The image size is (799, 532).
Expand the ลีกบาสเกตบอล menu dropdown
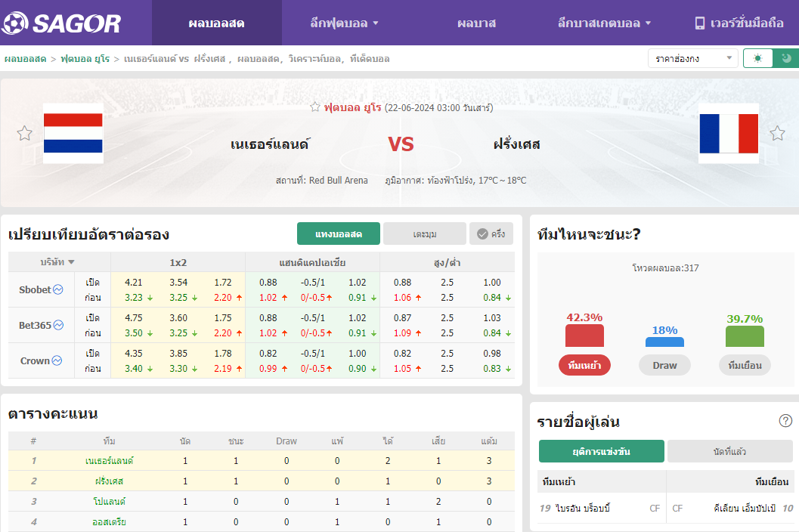pos(604,23)
